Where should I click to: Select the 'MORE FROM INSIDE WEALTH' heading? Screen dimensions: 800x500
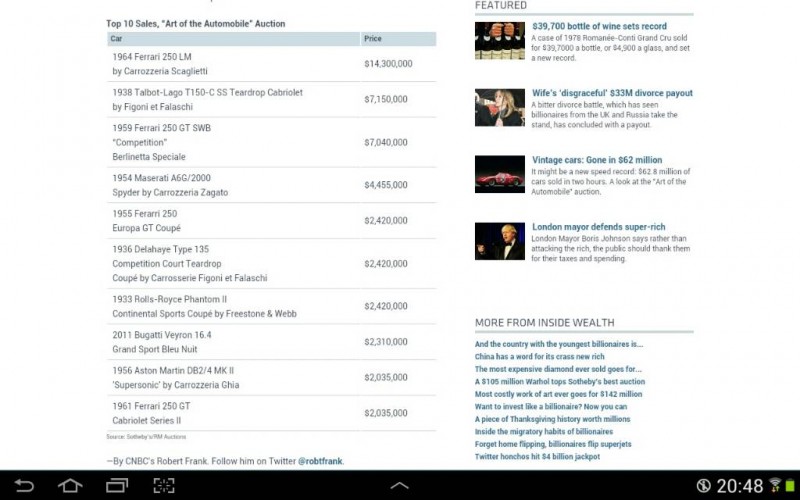544,322
